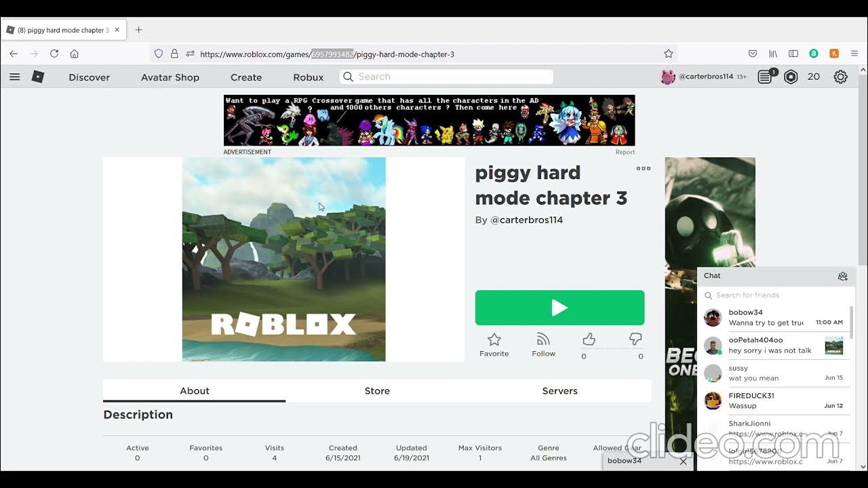
Task: Give the game a thumbs up
Action: [x=589, y=339]
